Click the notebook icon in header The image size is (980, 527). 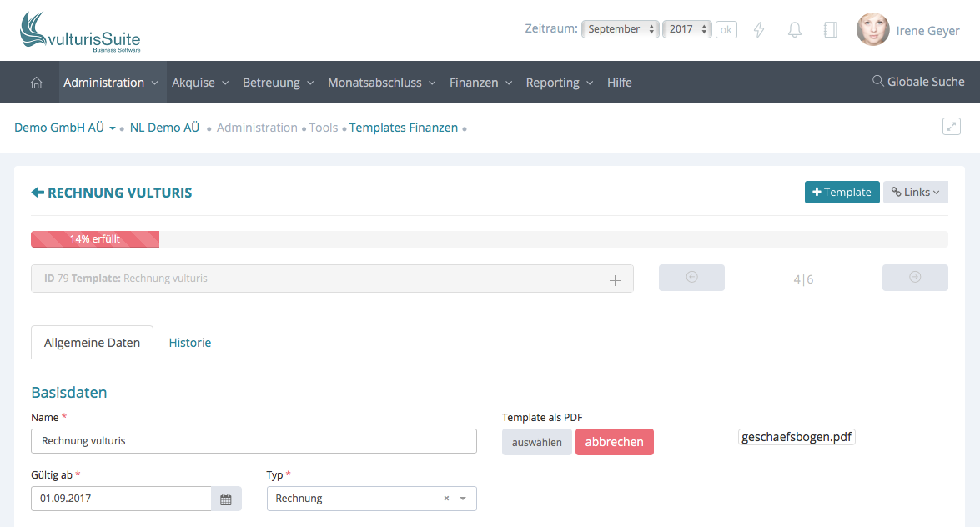click(830, 29)
